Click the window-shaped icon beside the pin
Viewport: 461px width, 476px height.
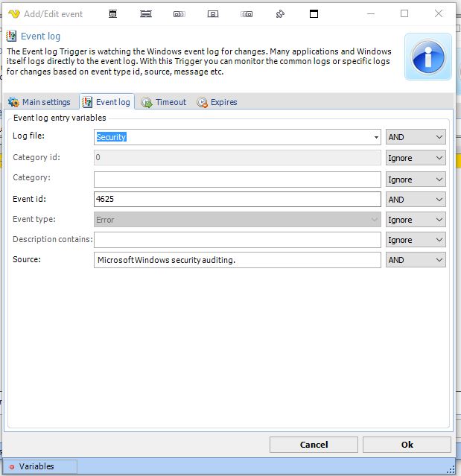click(x=314, y=13)
